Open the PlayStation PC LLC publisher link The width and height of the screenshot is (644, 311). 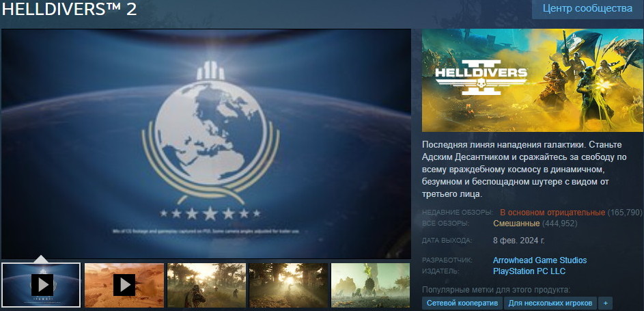[x=529, y=271]
